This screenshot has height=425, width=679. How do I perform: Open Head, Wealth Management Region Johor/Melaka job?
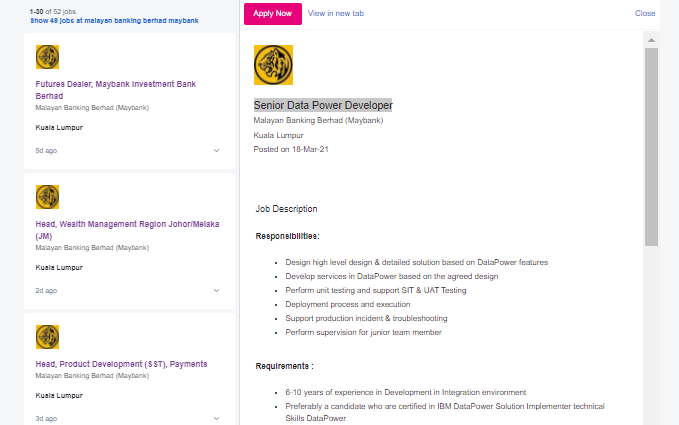point(127,230)
